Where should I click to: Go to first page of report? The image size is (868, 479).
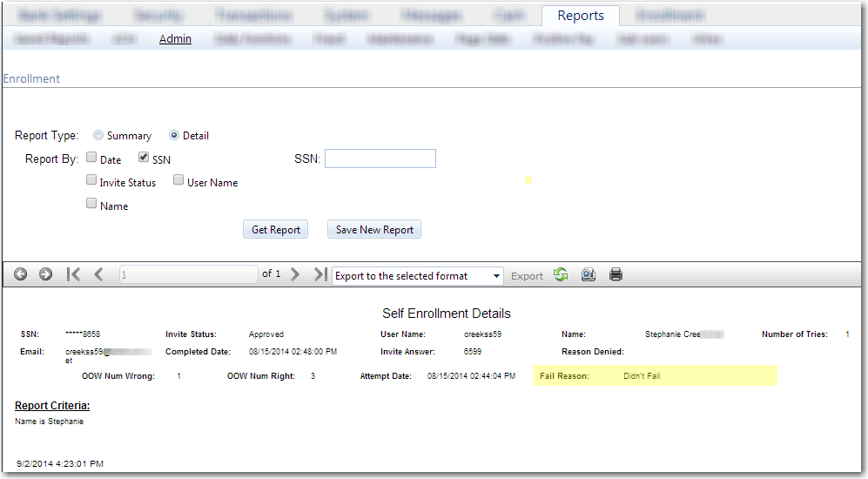[74, 274]
